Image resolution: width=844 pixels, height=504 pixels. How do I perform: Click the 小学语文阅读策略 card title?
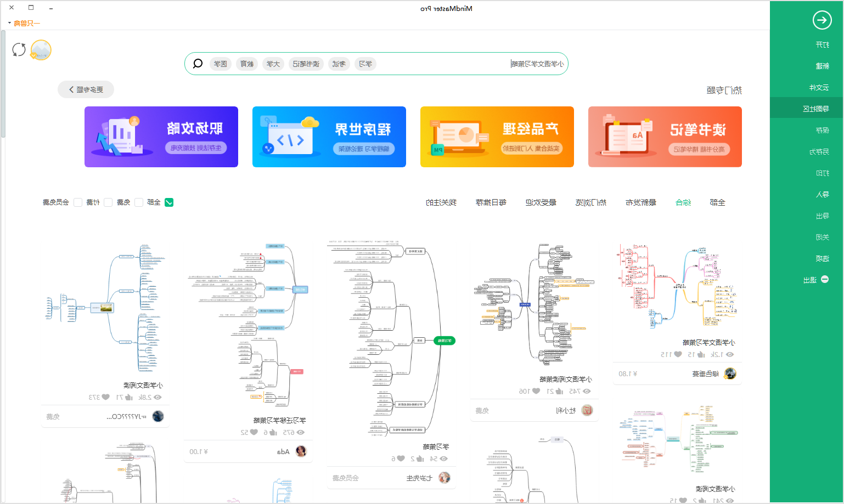[x=566, y=379]
